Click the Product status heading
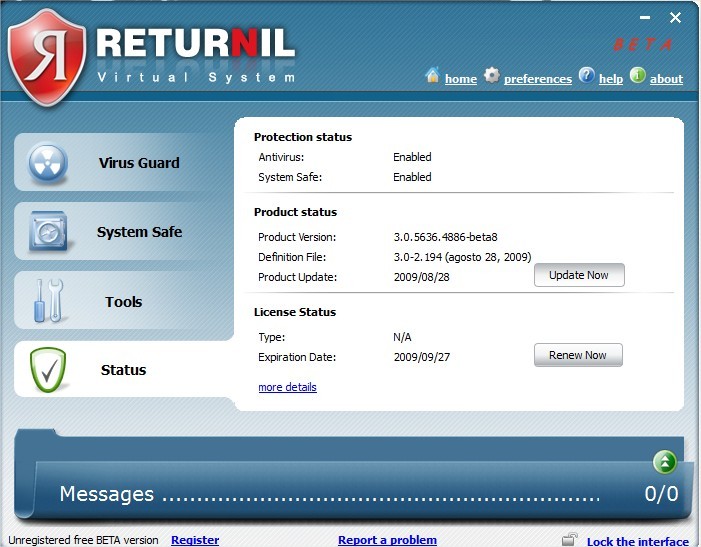The height and width of the screenshot is (547, 701). click(295, 212)
